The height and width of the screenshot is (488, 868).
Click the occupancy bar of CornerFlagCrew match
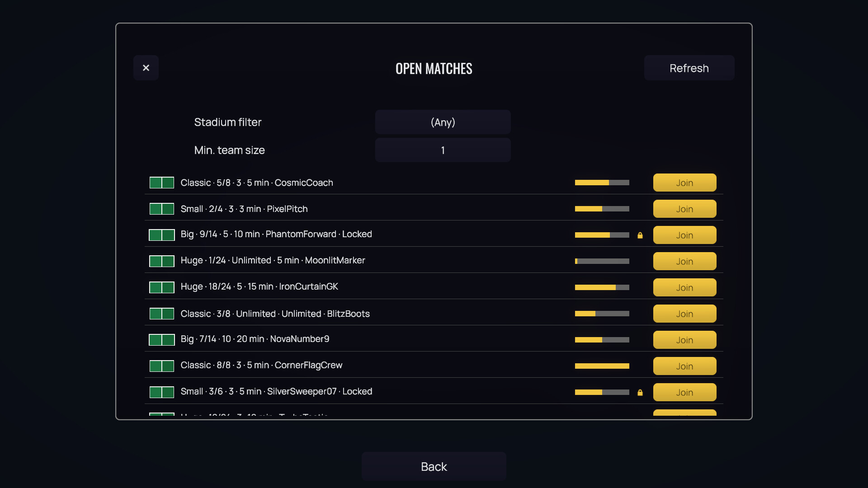[x=602, y=366]
